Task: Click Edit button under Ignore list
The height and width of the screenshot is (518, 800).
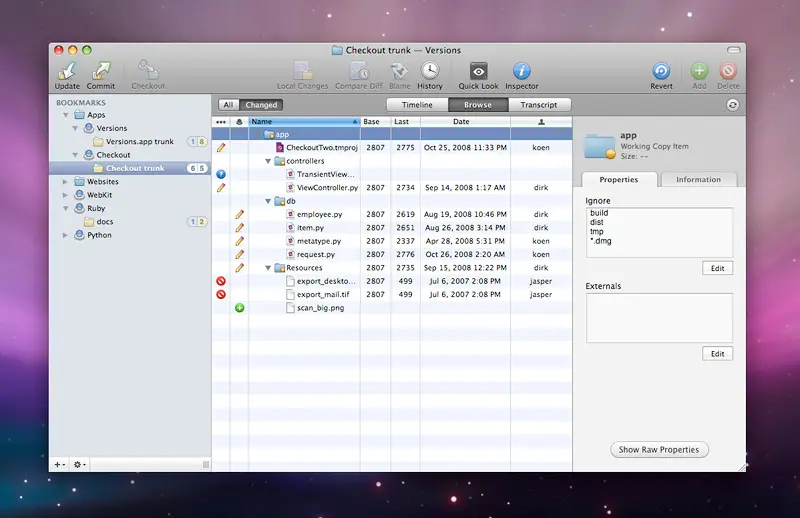Action: point(717,269)
